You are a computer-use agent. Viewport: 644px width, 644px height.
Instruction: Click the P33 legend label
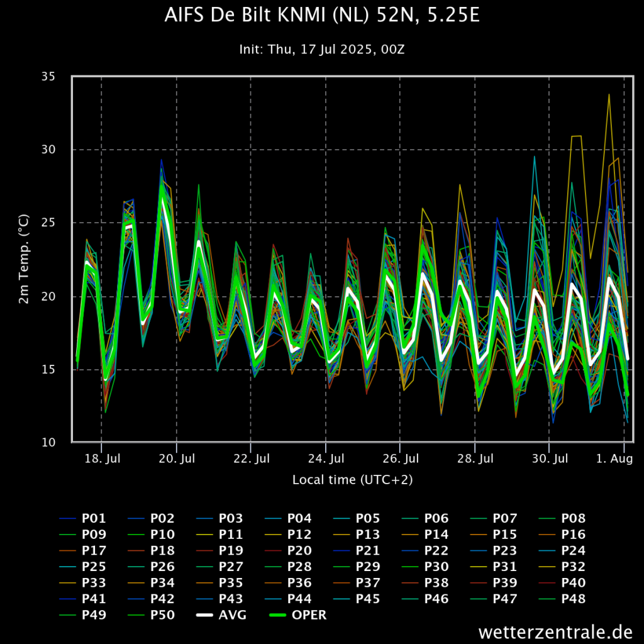tap(94, 582)
